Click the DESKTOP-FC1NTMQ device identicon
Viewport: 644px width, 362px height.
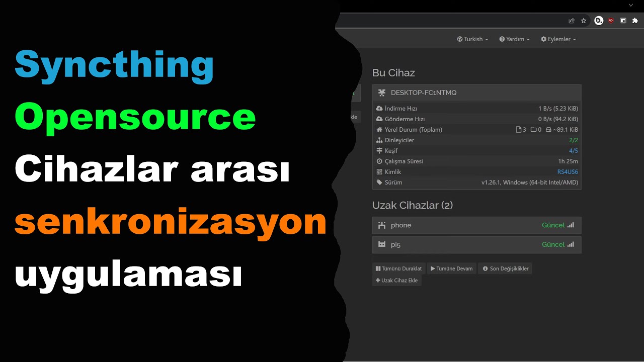coord(382,93)
